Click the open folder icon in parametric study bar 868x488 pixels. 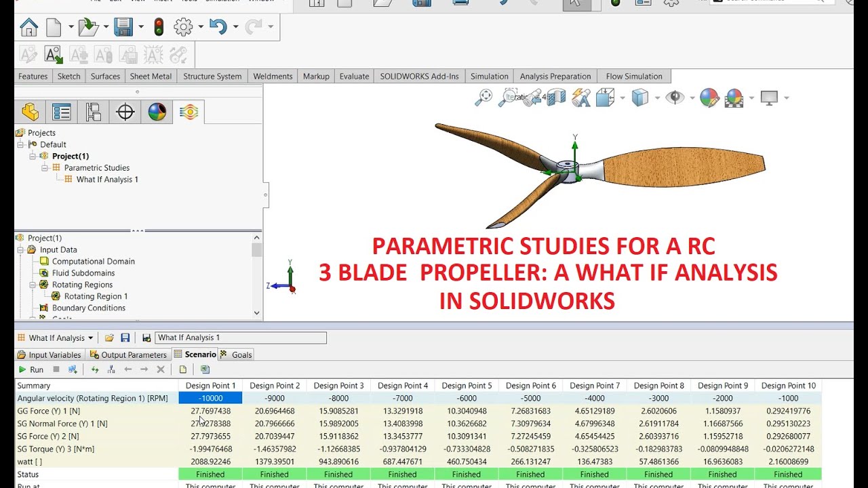[110, 338]
